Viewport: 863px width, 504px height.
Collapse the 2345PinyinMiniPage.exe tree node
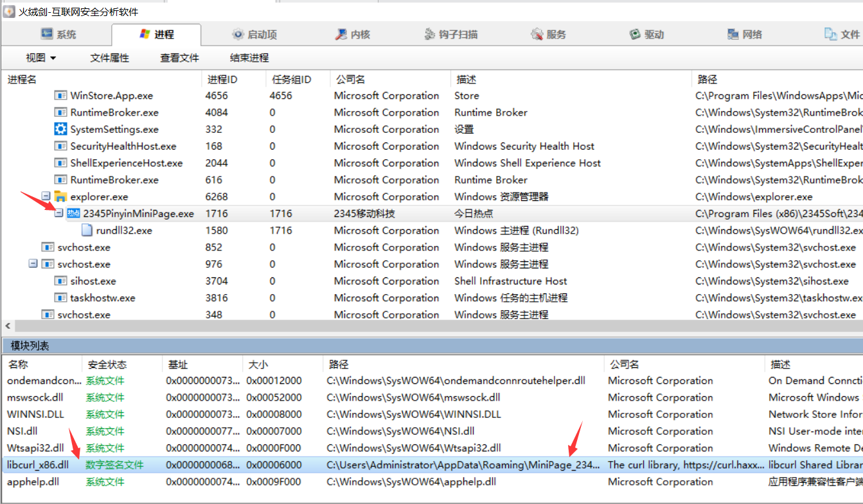(x=58, y=214)
